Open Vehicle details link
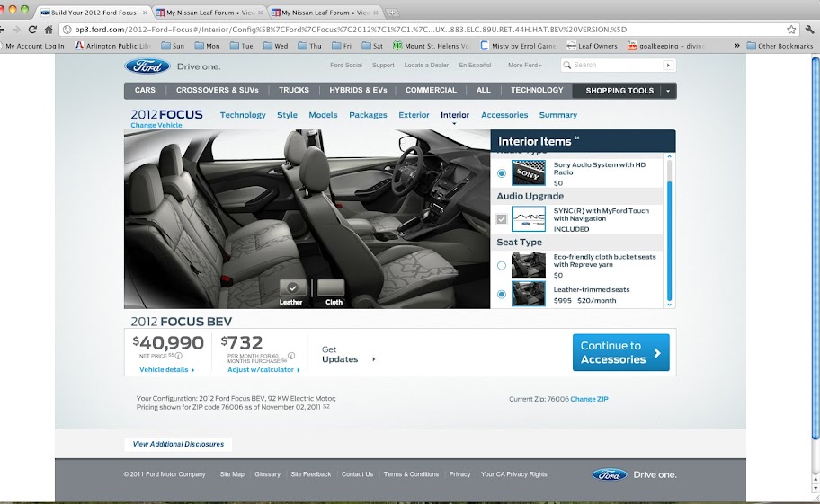This screenshot has height=504, width=820. (x=166, y=370)
